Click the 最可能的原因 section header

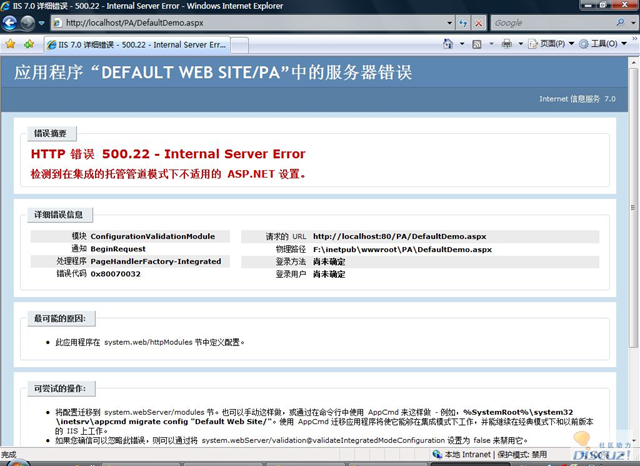pos(61,319)
